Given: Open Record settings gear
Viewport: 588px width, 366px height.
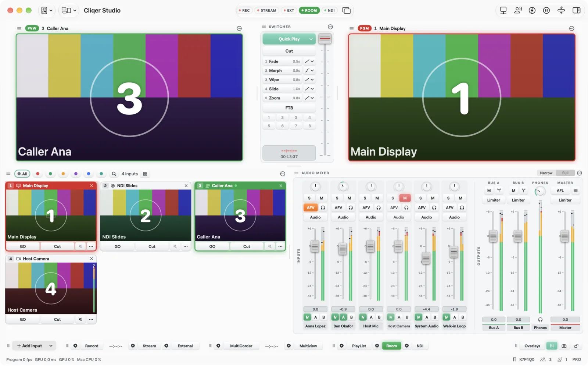Looking at the screenshot, I should [x=75, y=346].
